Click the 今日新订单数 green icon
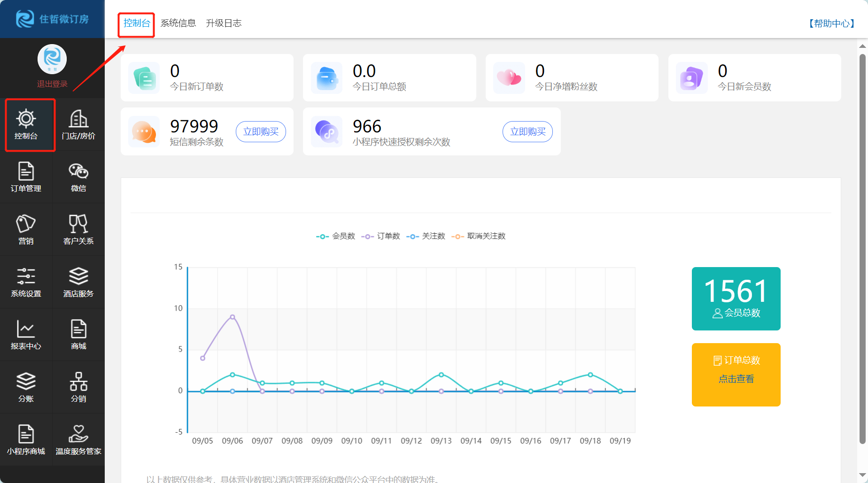The height and width of the screenshot is (483, 868). [x=144, y=78]
